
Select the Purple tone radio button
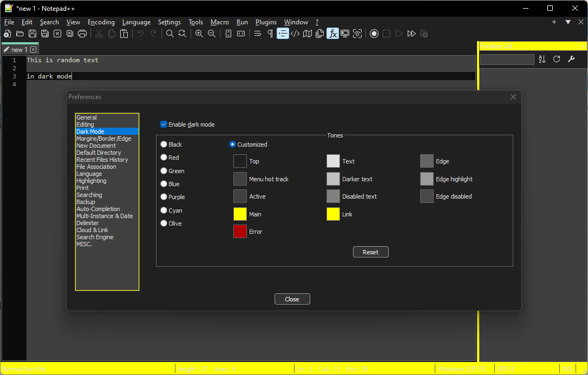(164, 197)
